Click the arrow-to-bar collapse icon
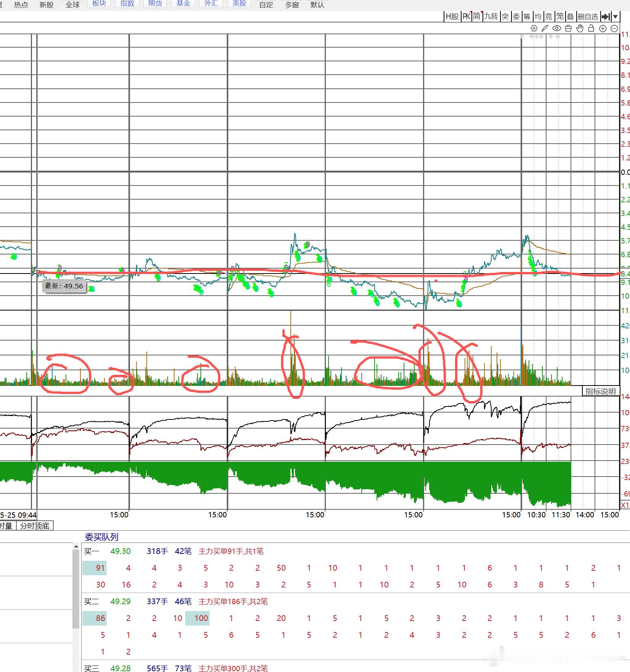Image resolution: width=630 pixels, height=672 pixels. pos(606,16)
